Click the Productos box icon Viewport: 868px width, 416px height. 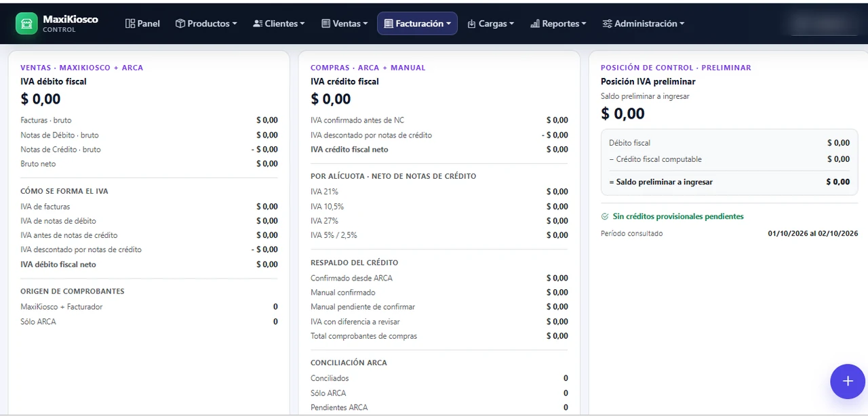pos(180,24)
